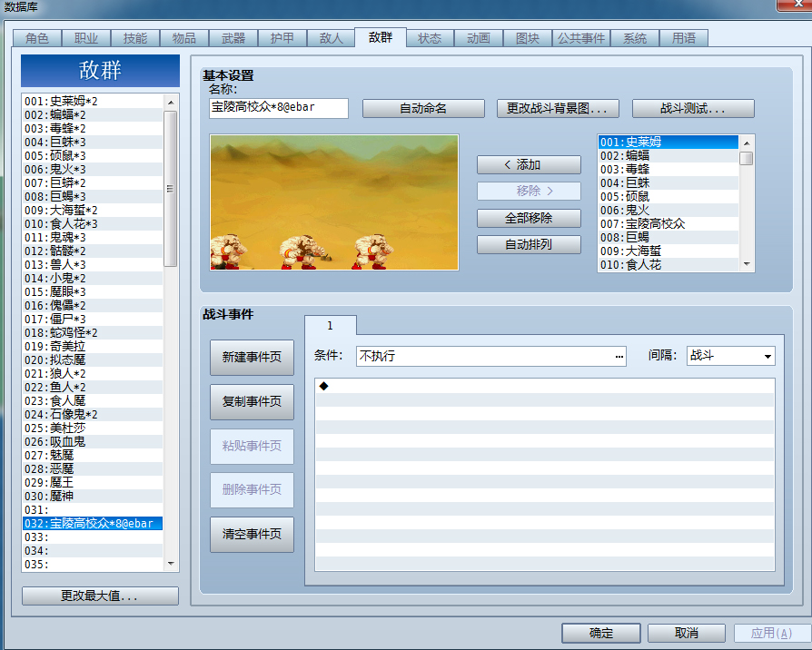
Task: Switch to the 动画 tab
Action: click(479, 38)
